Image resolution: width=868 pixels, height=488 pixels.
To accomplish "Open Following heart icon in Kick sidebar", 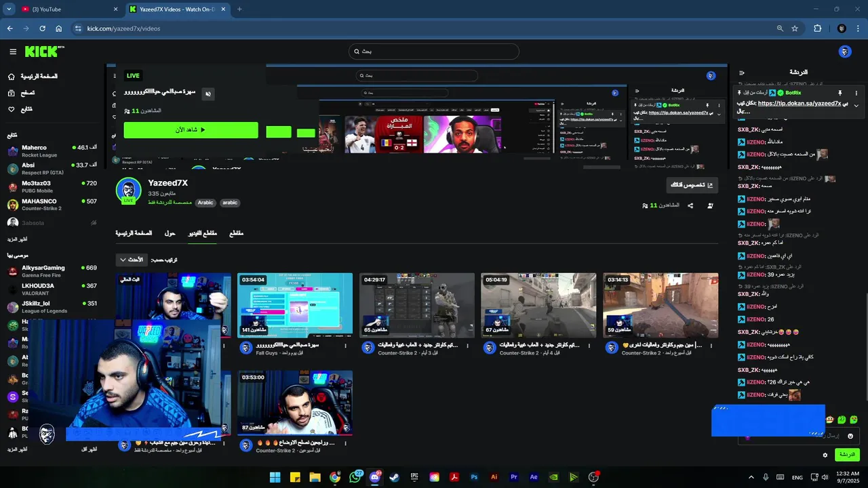I will click(12, 109).
